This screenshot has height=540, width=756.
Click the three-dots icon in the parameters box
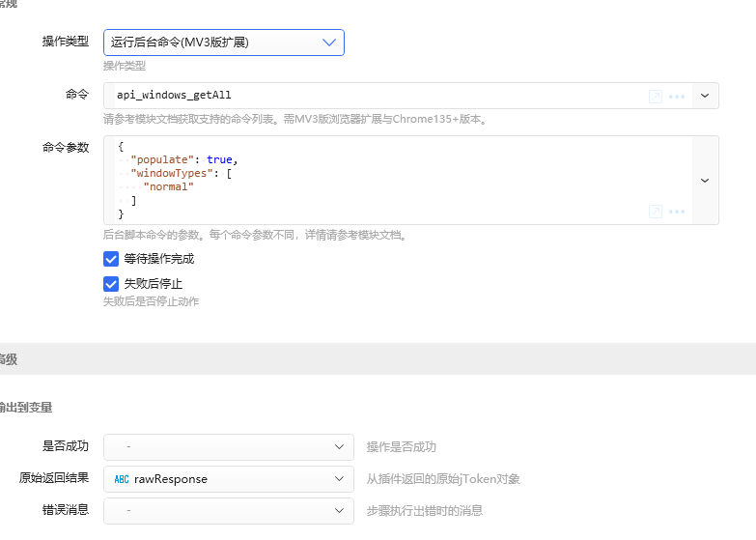point(677,212)
